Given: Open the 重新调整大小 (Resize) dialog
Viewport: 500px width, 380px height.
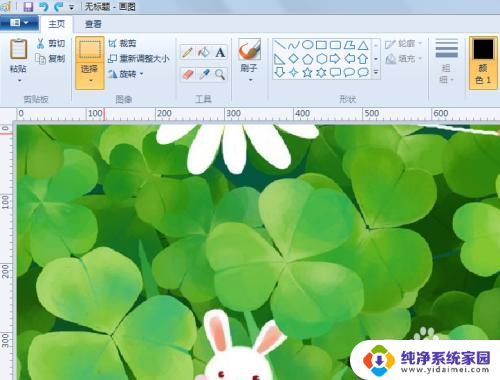Looking at the screenshot, I should click(x=139, y=59).
